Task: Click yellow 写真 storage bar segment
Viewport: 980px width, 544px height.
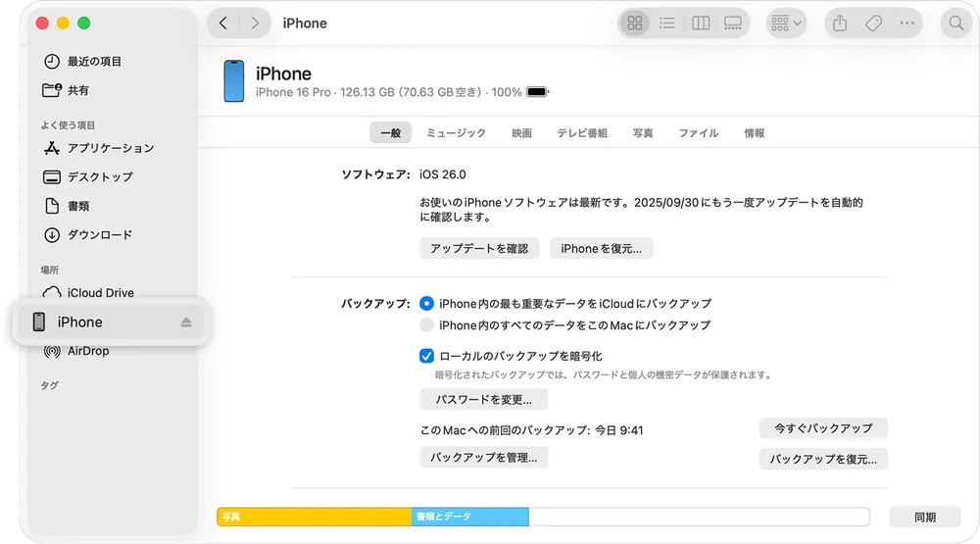Action: (x=315, y=517)
